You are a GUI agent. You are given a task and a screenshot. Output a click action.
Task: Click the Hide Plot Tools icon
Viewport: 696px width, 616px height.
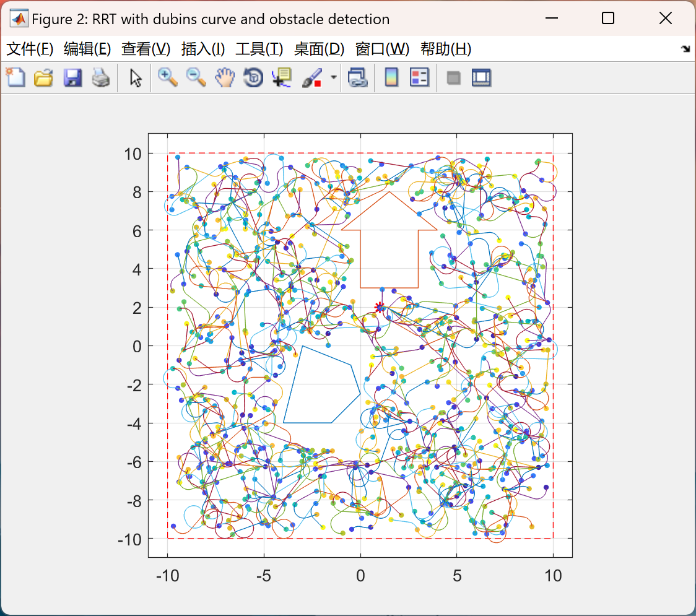tap(453, 79)
